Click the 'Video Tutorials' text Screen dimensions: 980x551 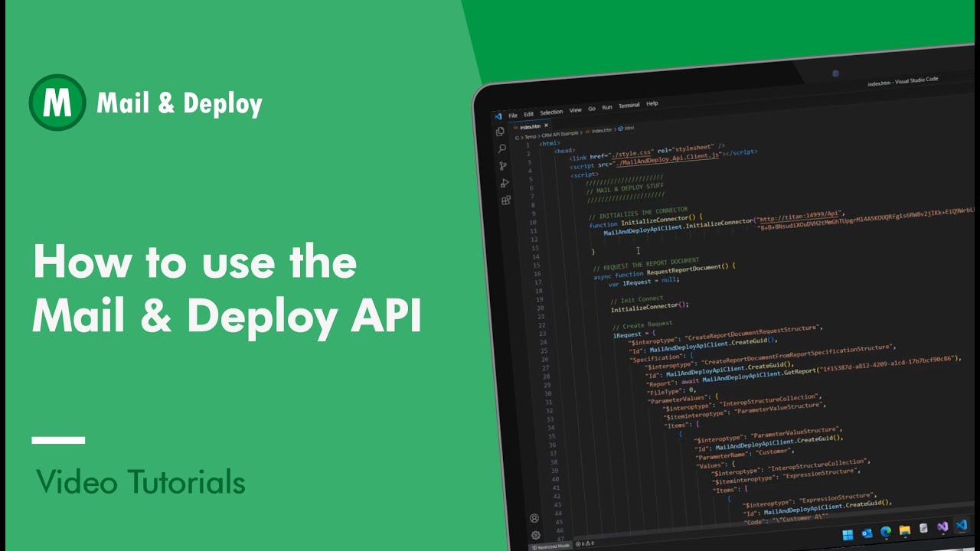tap(141, 482)
